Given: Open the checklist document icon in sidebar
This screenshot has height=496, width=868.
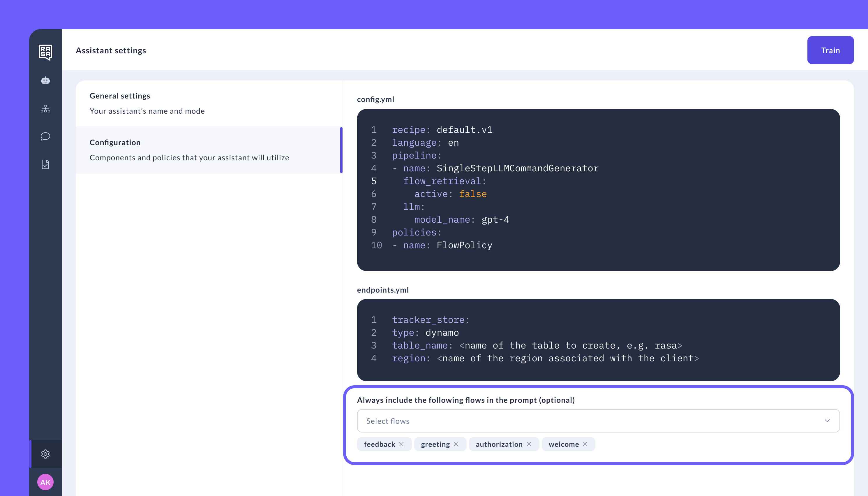Looking at the screenshot, I should [x=45, y=165].
